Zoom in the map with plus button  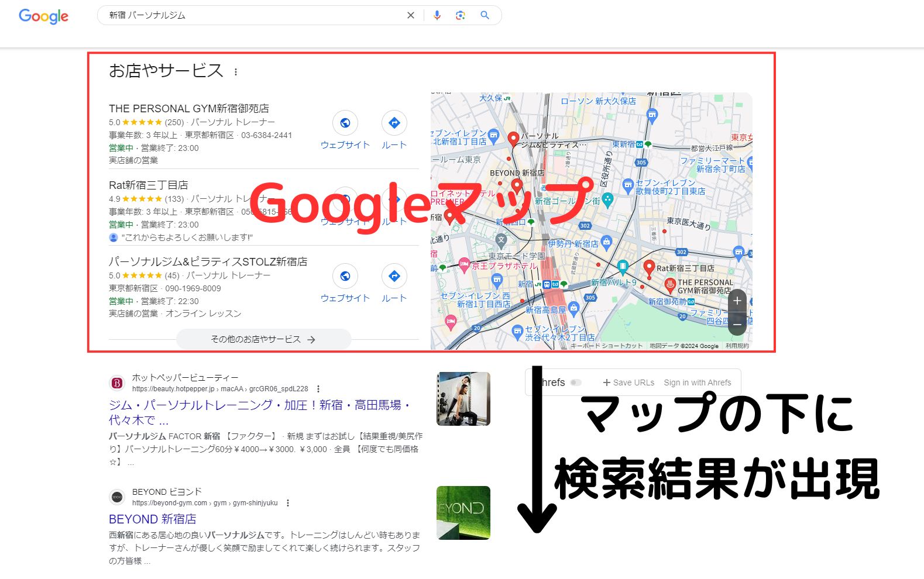[x=737, y=301]
